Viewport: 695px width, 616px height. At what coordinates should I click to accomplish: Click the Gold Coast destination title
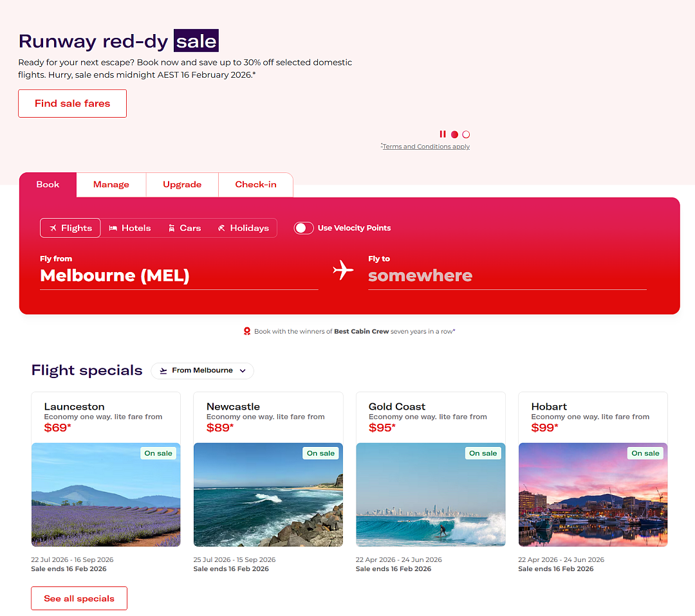coord(397,406)
